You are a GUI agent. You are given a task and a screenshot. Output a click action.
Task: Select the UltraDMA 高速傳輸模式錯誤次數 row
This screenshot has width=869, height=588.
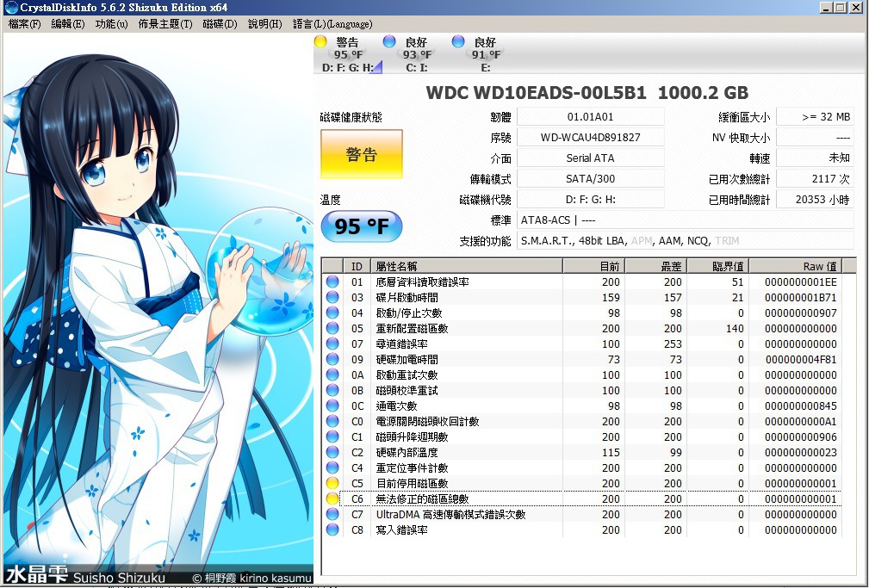[581, 514]
